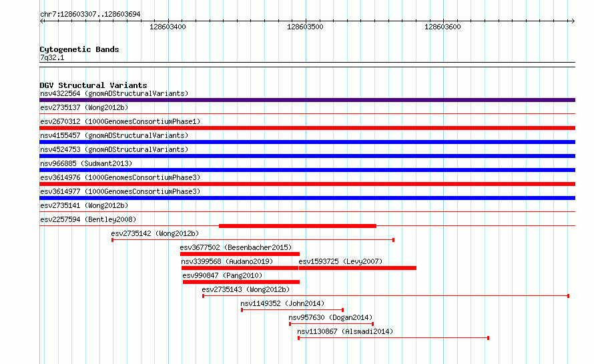594x364 pixels.
Task: Select the esv2735142 thin red variant line
Action: click(x=253, y=240)
